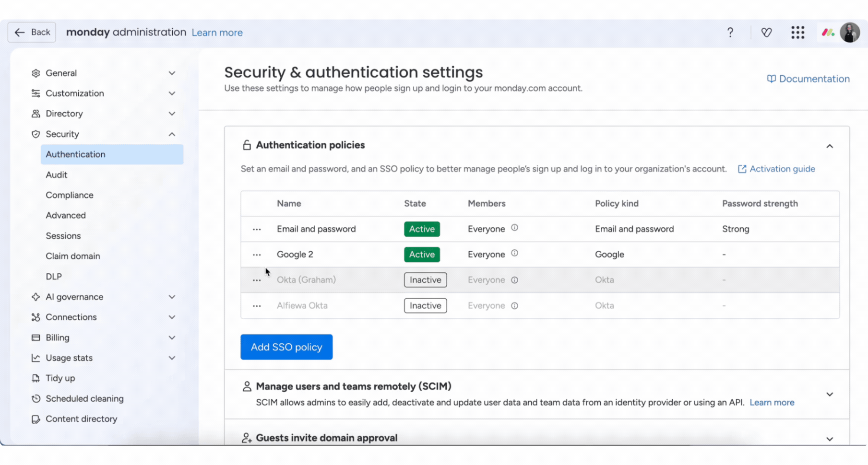Click the Billing card icon

(x=36, y=337)
